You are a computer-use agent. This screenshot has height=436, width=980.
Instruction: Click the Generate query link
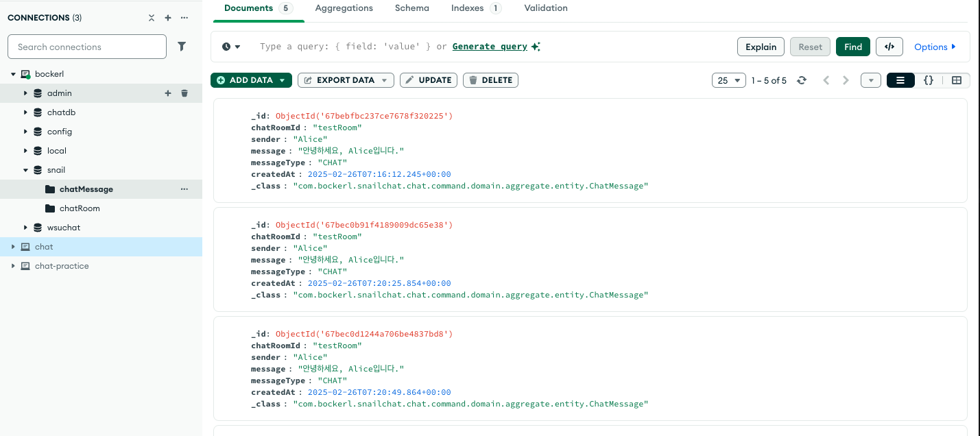tap(490, 47)
